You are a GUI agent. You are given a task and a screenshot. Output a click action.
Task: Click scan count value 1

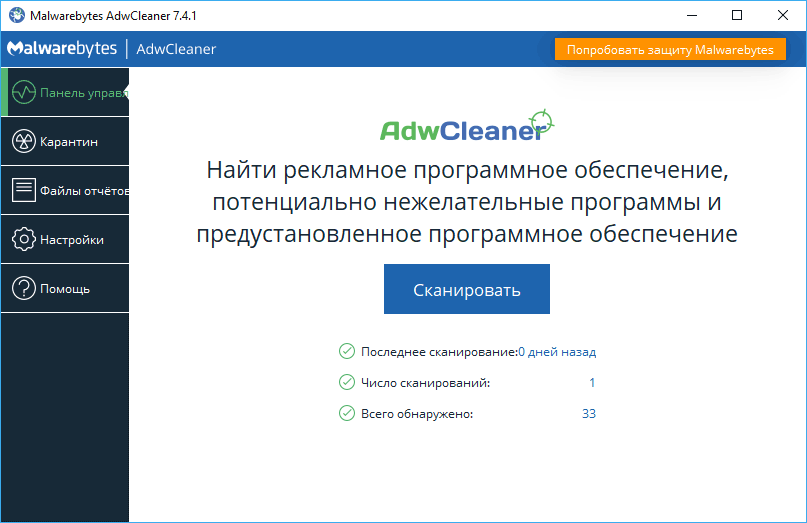point(592,382)
